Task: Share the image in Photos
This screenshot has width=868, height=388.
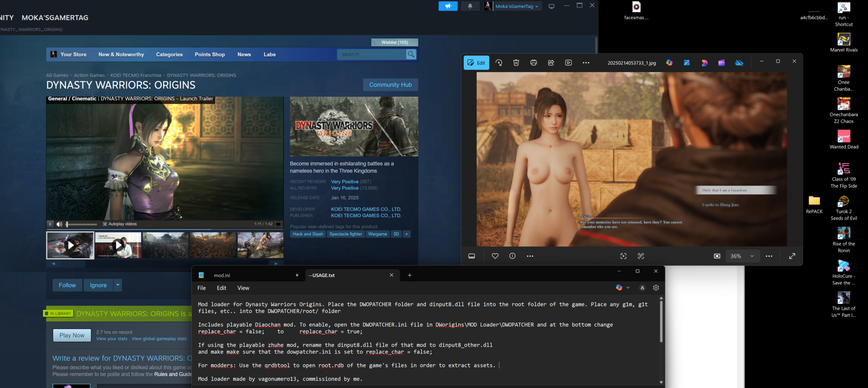Action: 551,63
